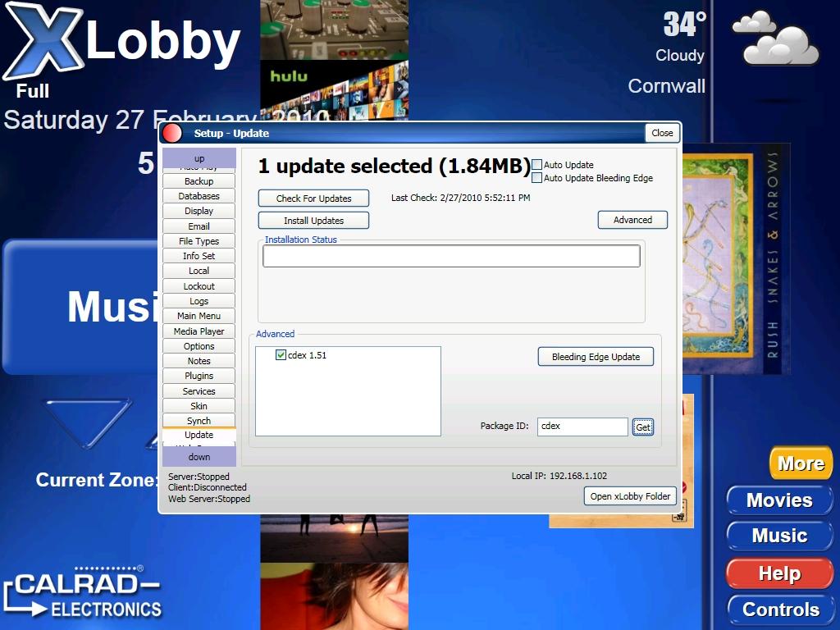Screen dimensions: 840x630
Task: Open the Info Set settings section
Action: tap(199, 256)
